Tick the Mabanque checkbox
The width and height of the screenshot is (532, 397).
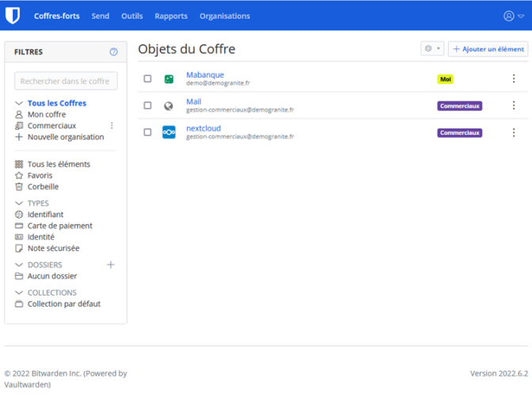pos(147,78)
